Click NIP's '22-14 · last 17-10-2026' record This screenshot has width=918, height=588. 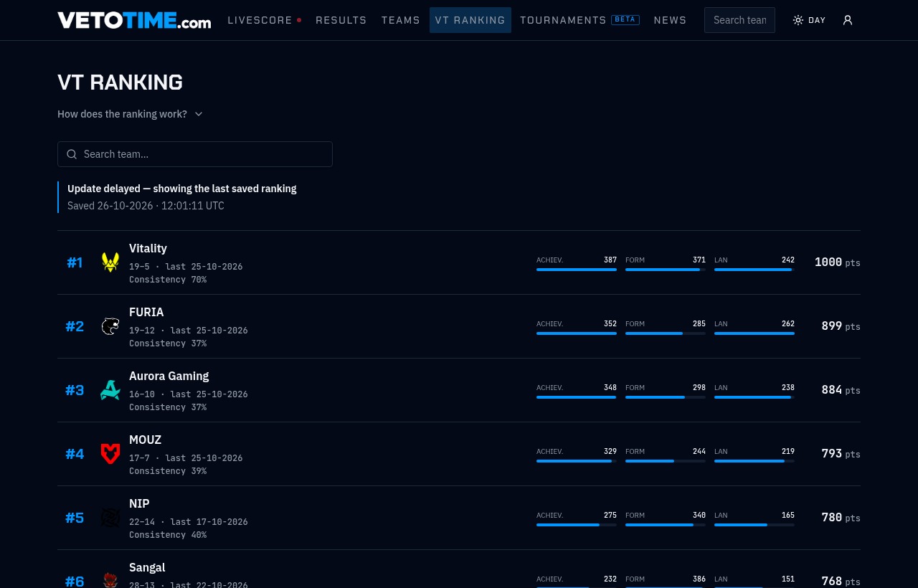pos(189,522)
